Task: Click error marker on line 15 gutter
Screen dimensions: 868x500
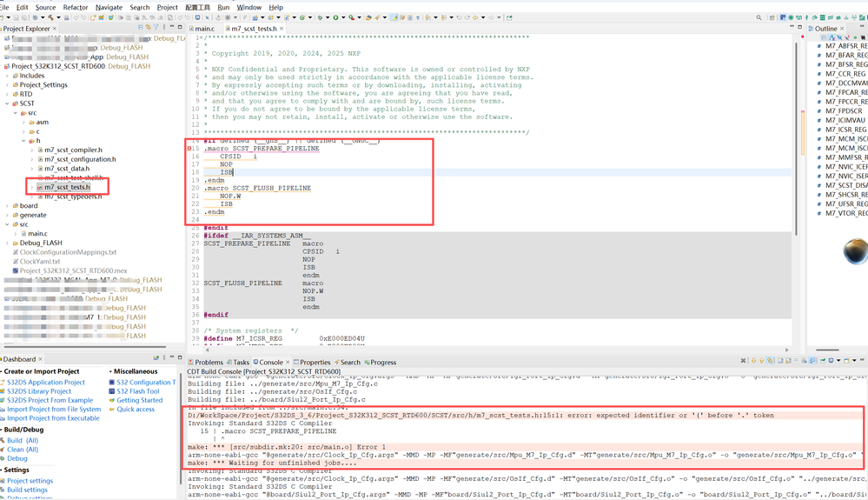Action: [189, 149]
